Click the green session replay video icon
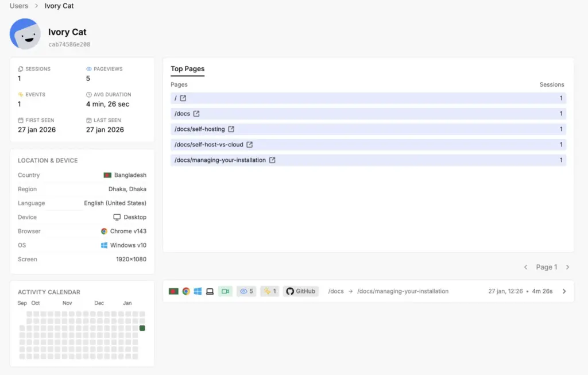 coord(225,291)
